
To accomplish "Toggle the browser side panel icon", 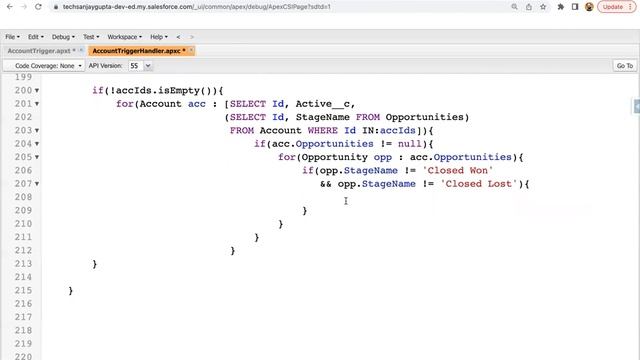I will (x=575, y=7).
